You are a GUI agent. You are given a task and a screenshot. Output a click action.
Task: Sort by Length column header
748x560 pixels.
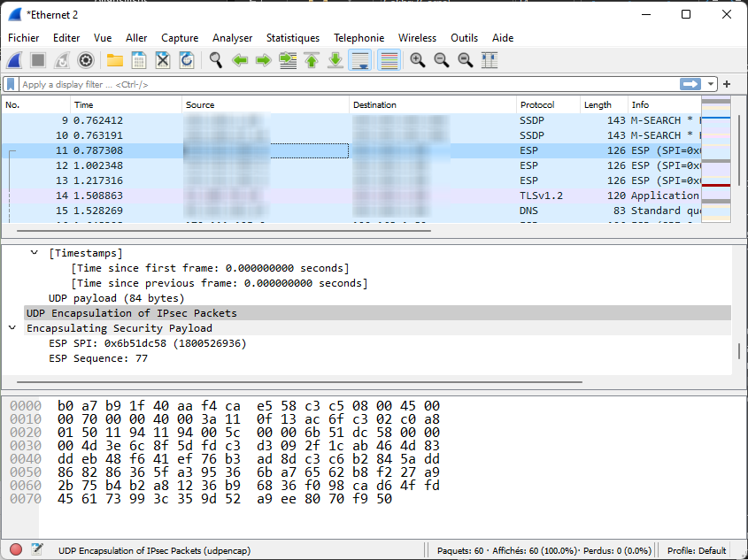click(x=604, y=105)
